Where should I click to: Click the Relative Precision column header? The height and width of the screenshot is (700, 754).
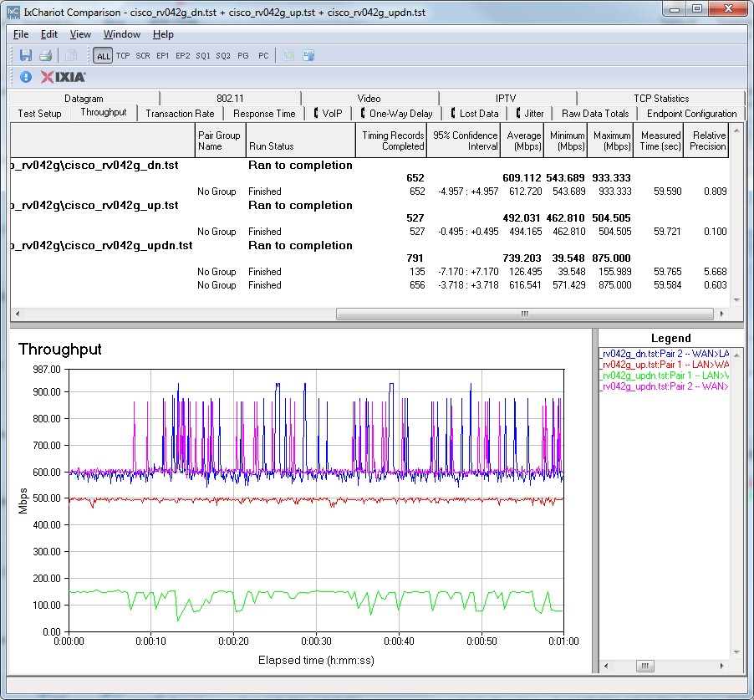pos(706,141)
